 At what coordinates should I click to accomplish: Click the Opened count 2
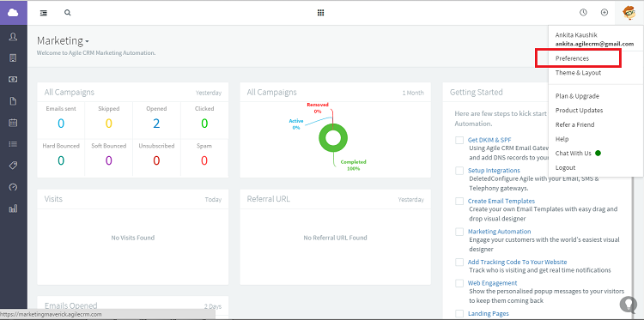point(156,123)
